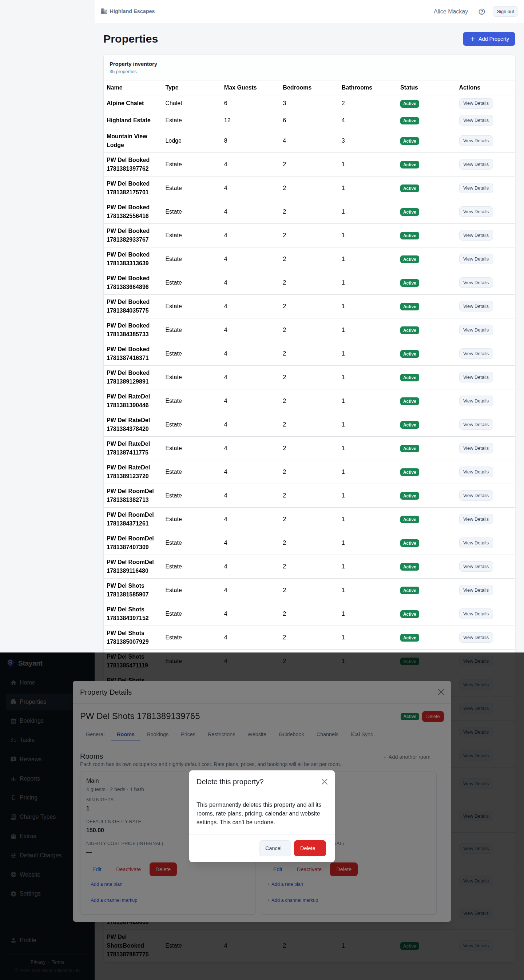Click the Highland Escapes building icon
The height and width of the screenshot is (980, 524).
click(104, 11)
